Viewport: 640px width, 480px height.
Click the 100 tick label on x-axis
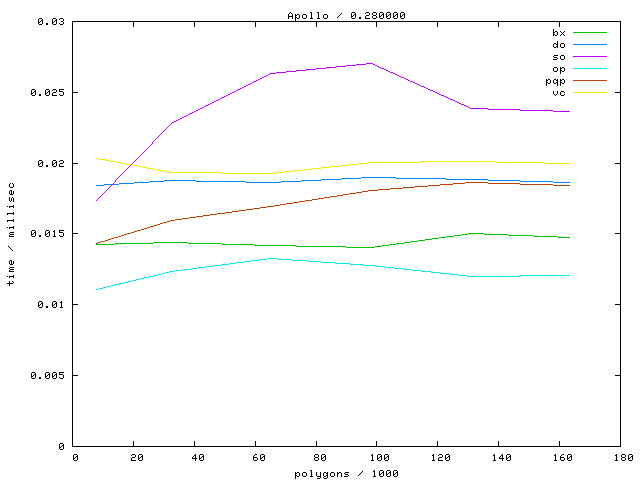pos(377,458)
